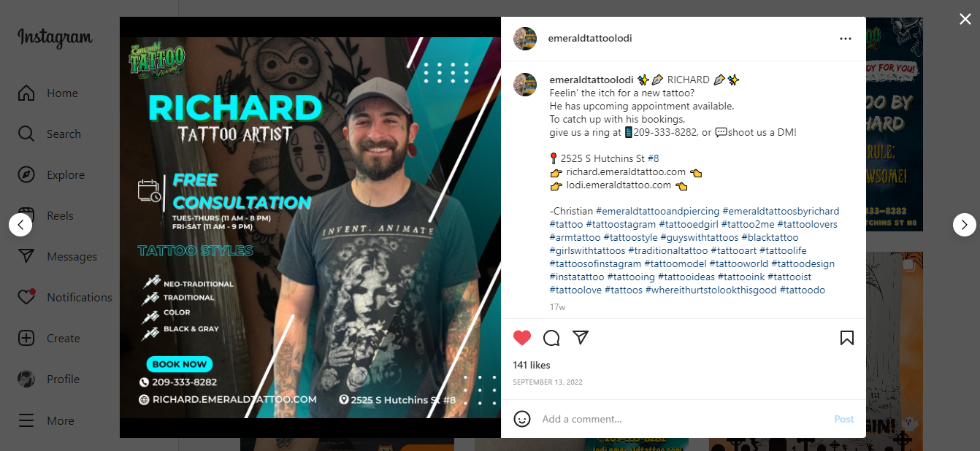The image size is (980, 451).
Task: Go to next post arrow
Action: click(x=964, y=225)
